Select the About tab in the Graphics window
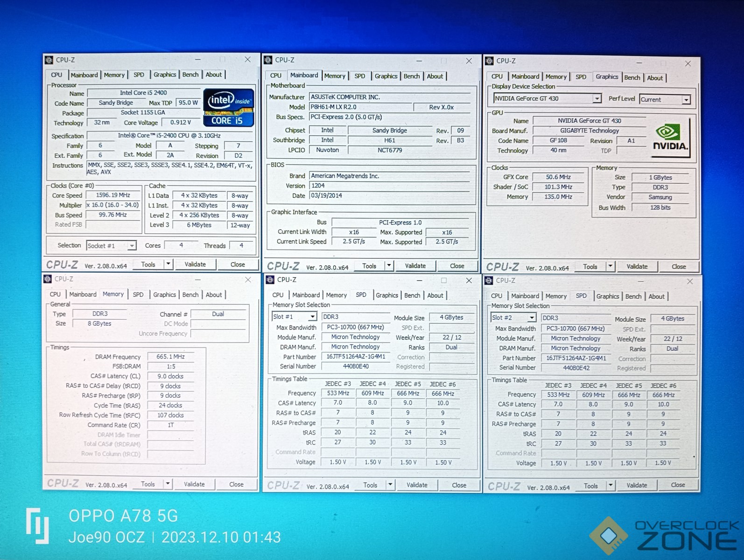Image resolution: width=744 pixels, height=560 pixels. tap(655, 78)
